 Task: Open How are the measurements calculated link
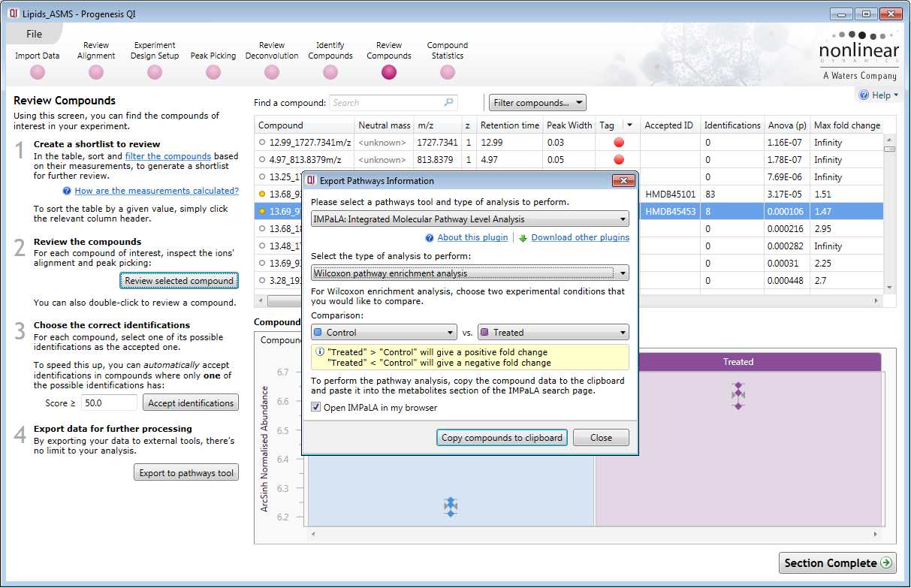click(x=157, y=191)
